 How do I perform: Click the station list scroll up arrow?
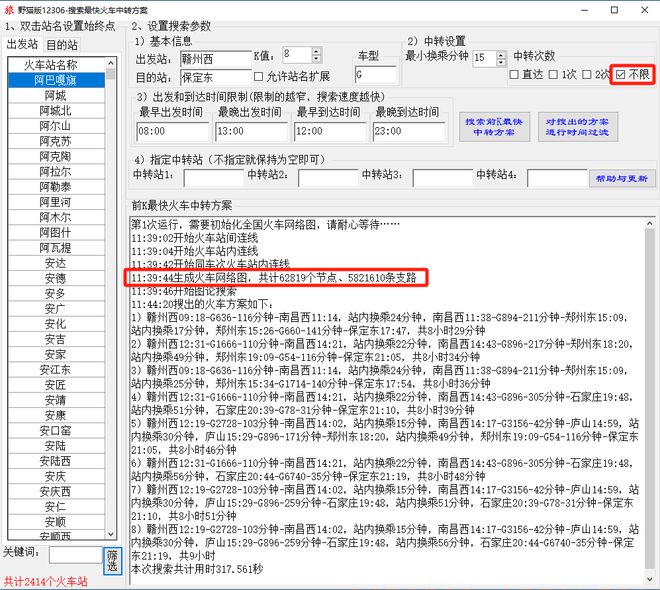coord(111,63)
